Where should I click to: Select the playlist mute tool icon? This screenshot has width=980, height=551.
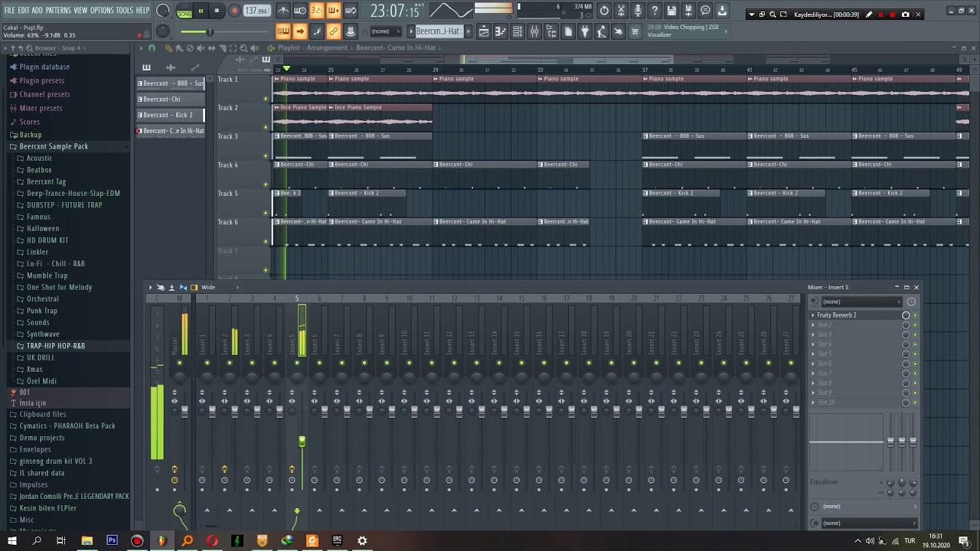point(201,48)
